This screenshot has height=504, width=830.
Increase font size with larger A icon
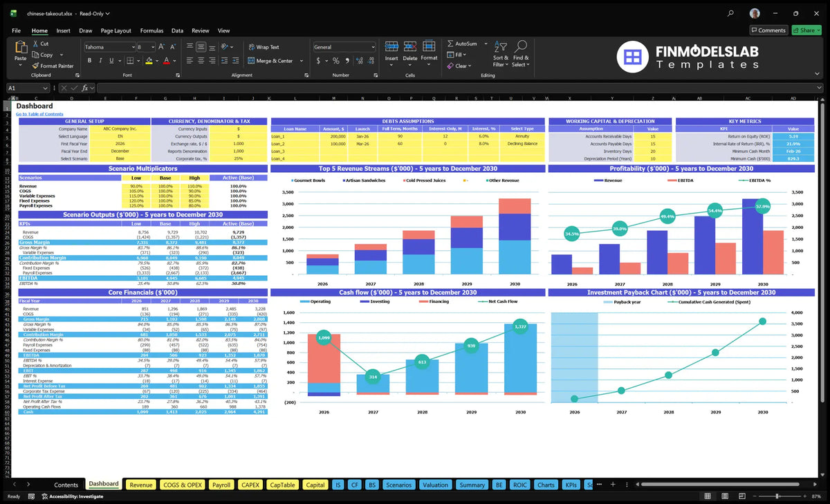[x=163, y=47]
